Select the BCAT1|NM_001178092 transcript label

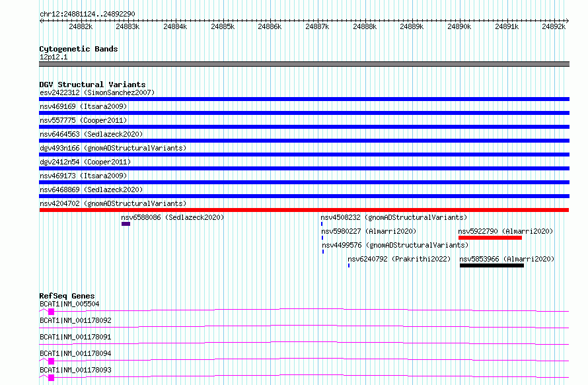click(x=75, y=320)
